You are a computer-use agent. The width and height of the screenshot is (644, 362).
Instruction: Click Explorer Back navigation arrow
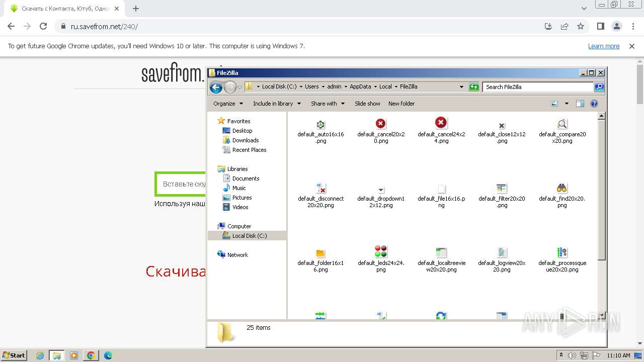tap(216, 87)
